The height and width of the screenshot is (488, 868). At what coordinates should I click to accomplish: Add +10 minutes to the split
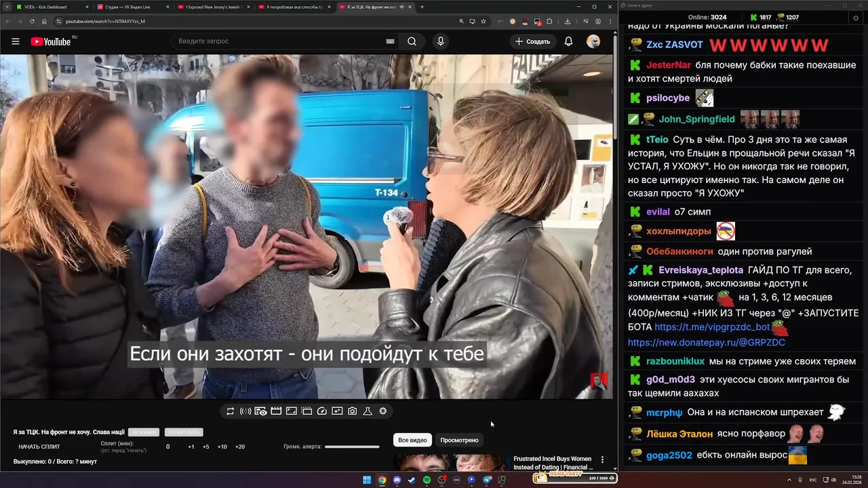[x=222, y=447]
